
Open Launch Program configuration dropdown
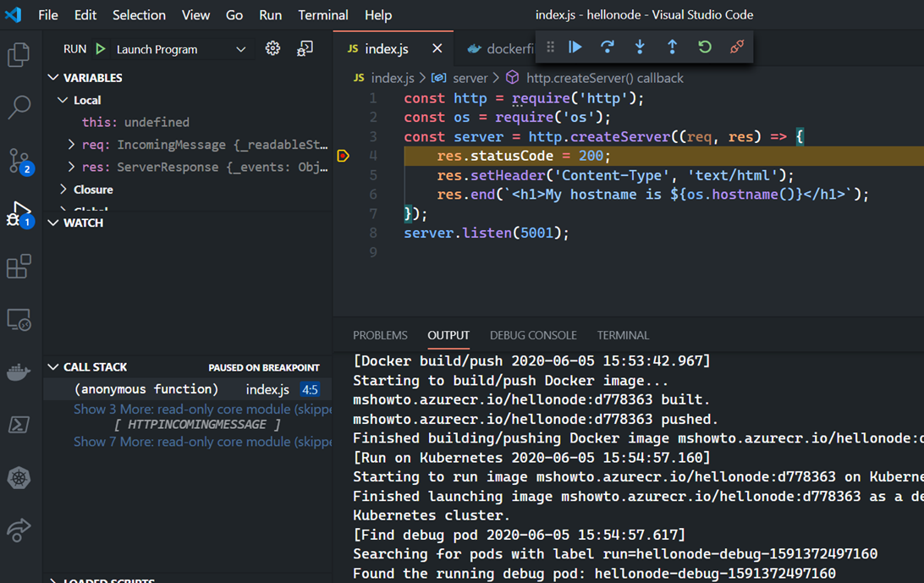pyautogui.click(x=181, y=50)
